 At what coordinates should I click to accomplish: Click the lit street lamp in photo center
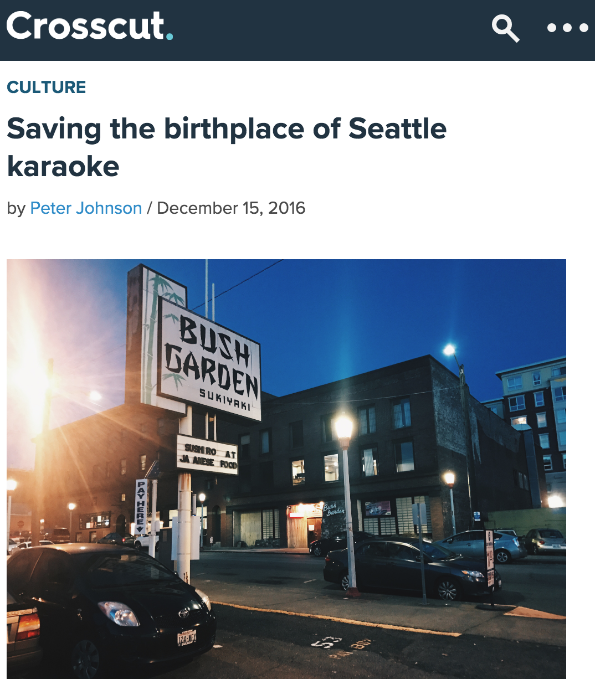(344, 428)
